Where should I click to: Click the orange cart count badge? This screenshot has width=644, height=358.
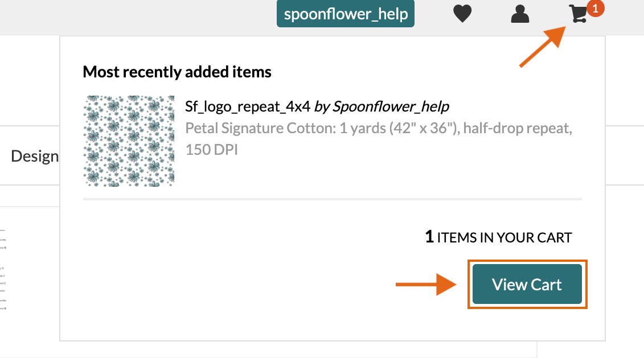595,9
